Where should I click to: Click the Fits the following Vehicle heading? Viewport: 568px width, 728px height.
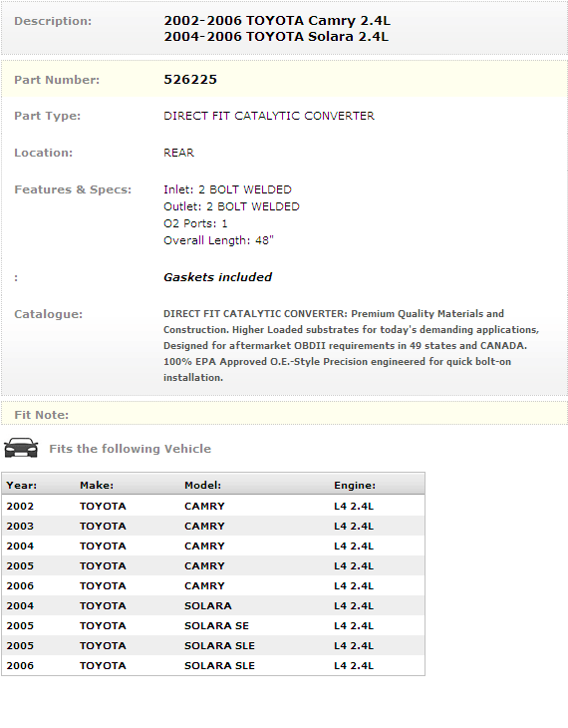130,449
